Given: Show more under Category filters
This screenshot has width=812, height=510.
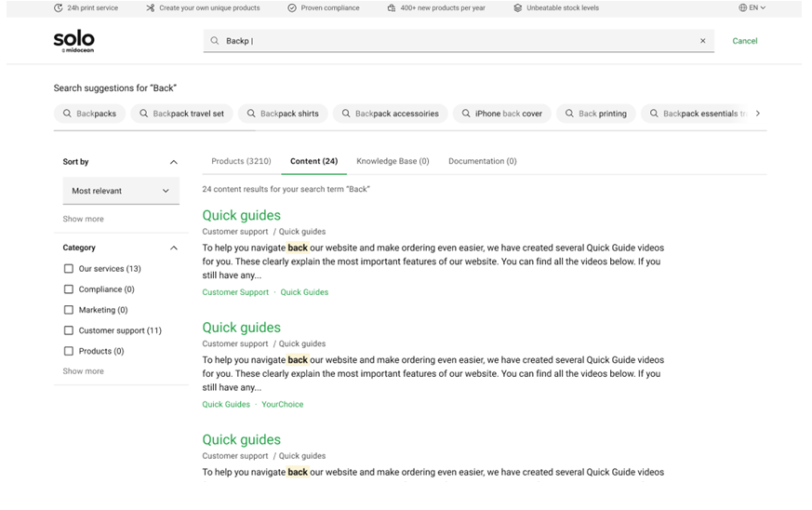Looking at the screenshot, I should (83, 371).
